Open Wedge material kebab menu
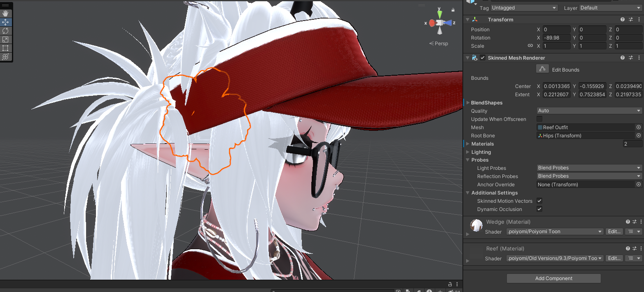This screenshot has height=292, width=644. 640,222
